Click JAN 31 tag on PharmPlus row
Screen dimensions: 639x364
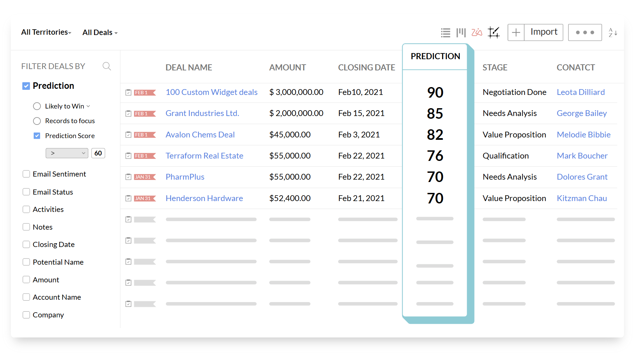pyautogui.click(x=145, y=177)
